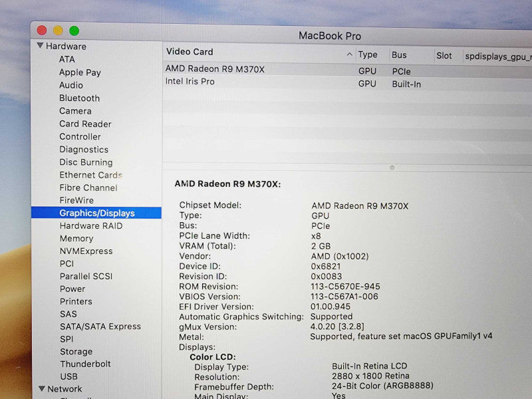Click the MacBook Pro window title
Screen dimensions: 532x399
[x=329, y=36]
